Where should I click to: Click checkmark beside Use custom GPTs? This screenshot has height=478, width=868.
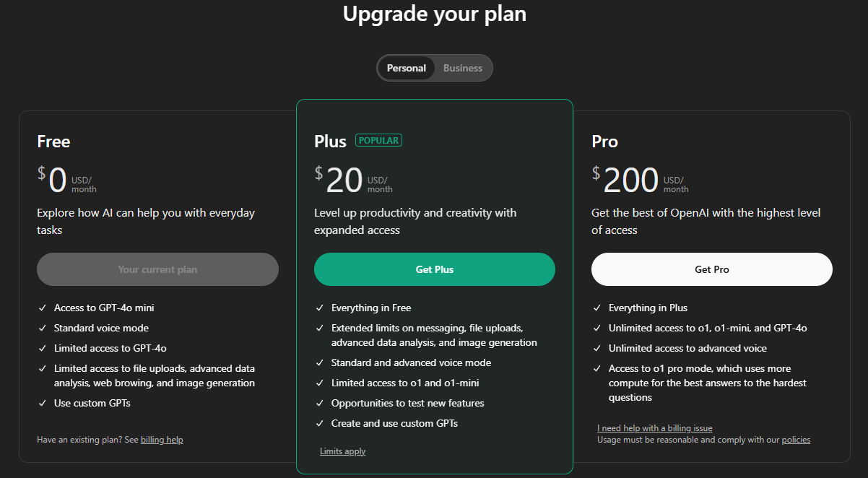43,404
